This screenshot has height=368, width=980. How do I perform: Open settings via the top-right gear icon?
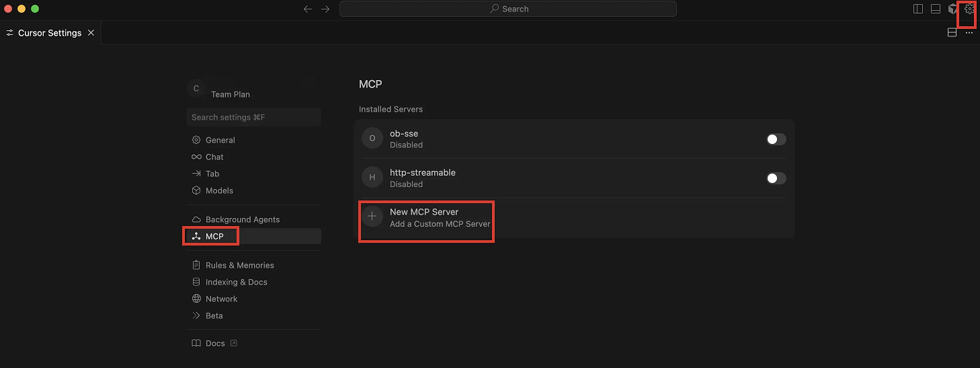(x=969, y=9)
